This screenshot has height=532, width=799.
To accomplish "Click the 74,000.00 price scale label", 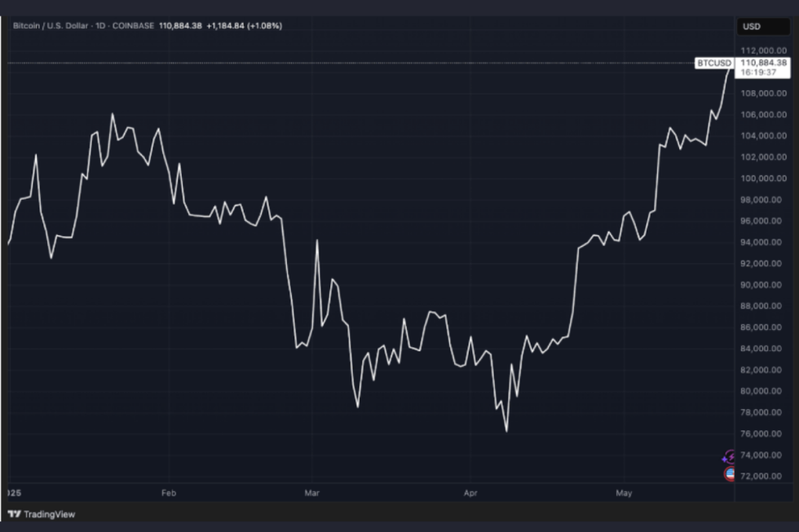I will [761, 455].
